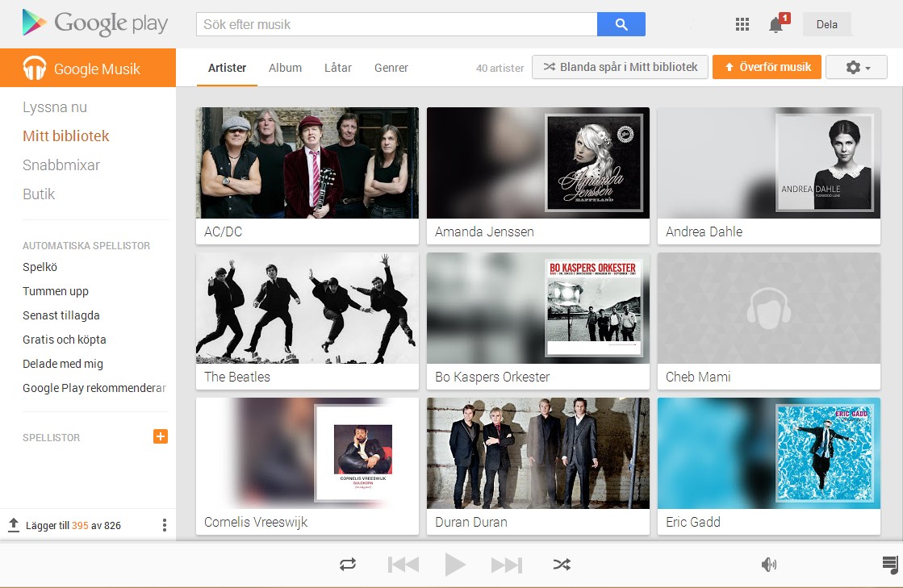Viewport: 903px width, 588px height.
Task: Switch to the Album tab
Action: (x=285, y=68)
